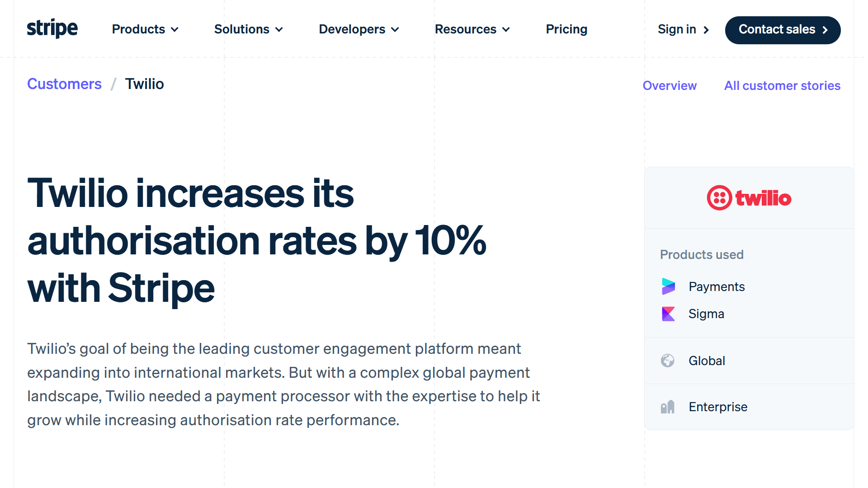Open the Customers breadcrumb link
Viewport: 868px width, 488px height.
tap(64, 84)
